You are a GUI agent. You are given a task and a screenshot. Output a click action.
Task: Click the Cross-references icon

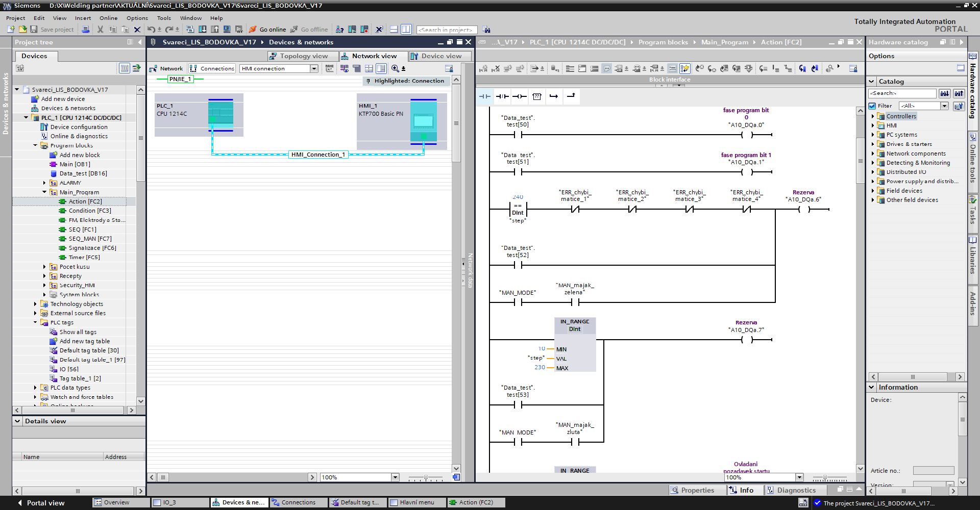pyautogui.click(x=379, y=30)
